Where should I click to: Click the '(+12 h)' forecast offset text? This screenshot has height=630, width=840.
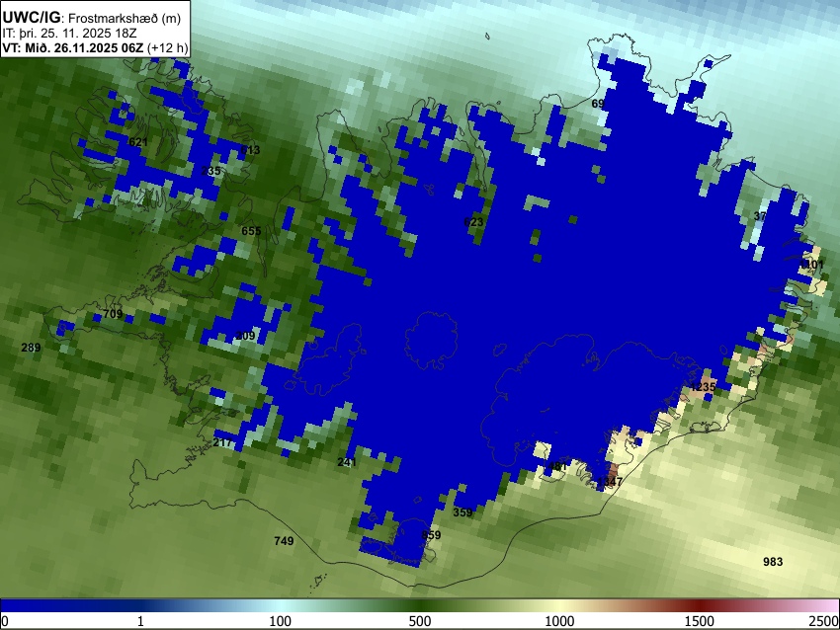(x=167, y=47)
